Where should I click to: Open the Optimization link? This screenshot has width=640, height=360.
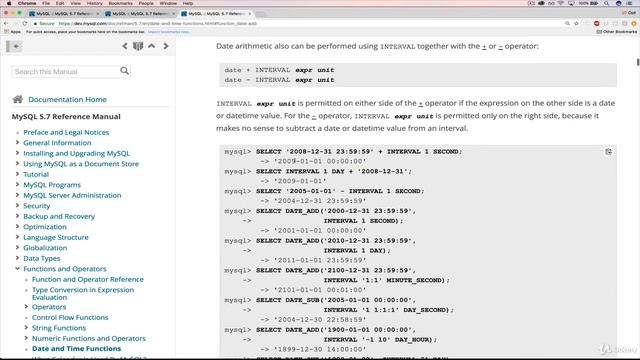point(45,227)
